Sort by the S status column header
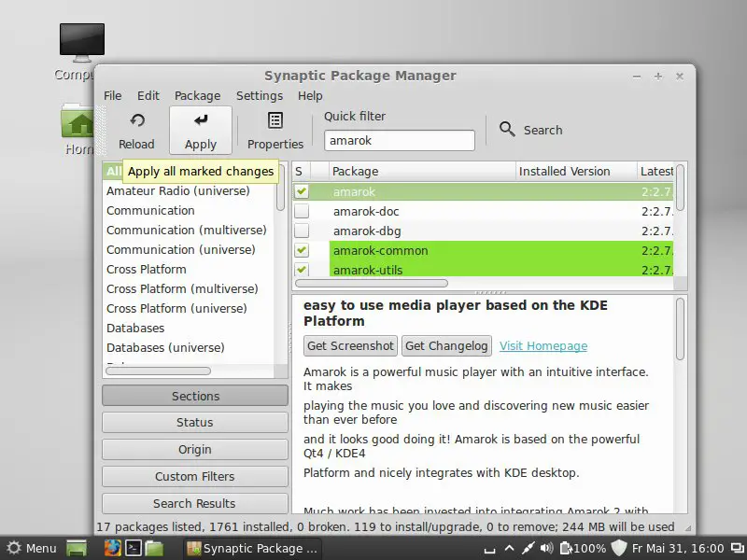The height and width of the screenshot is (560, 747). pos(302,172)
